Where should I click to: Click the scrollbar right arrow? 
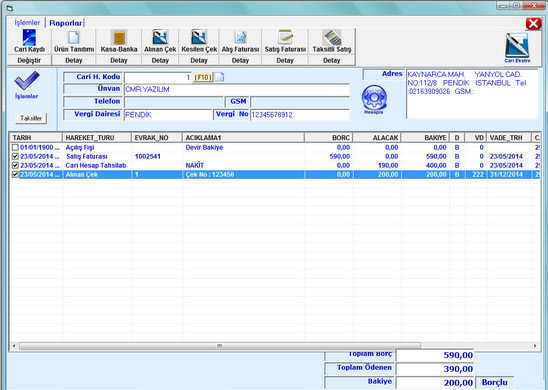coord(535,346)
